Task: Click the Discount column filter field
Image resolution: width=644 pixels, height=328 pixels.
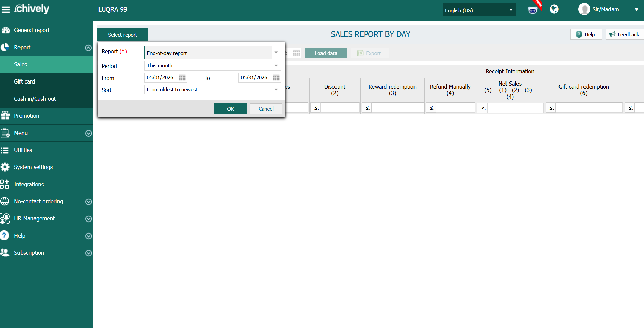Action: point(340,108)
